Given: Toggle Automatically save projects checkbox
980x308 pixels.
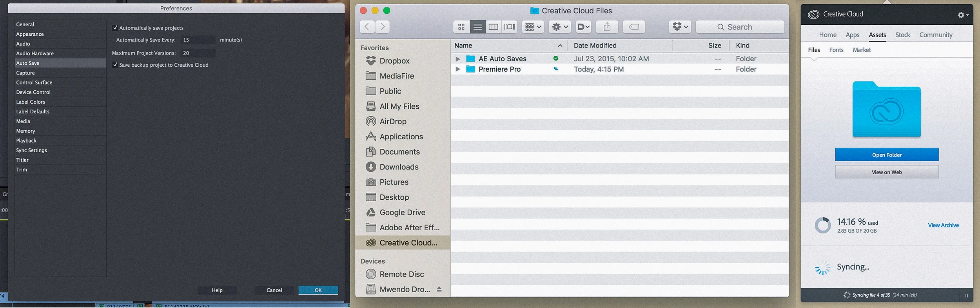Looking at the screenshot, I should coord(115,28).
